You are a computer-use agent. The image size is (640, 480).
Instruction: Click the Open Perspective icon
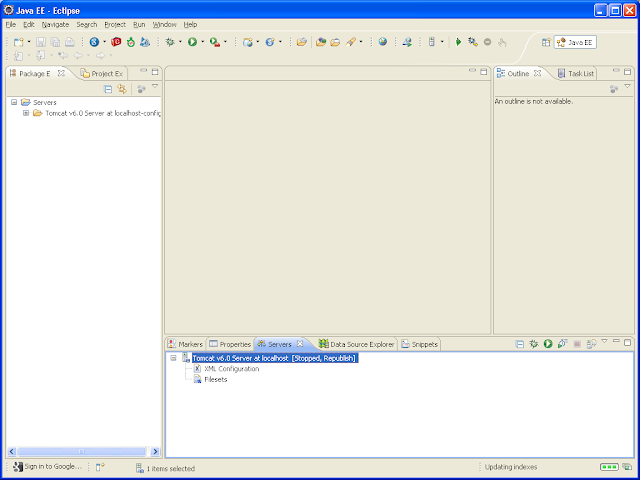546,42
